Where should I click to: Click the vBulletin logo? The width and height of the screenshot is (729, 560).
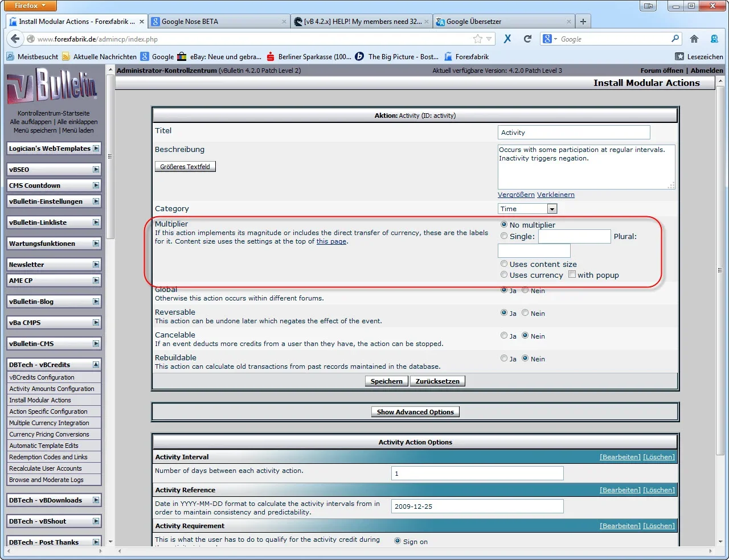click(52, 87)
